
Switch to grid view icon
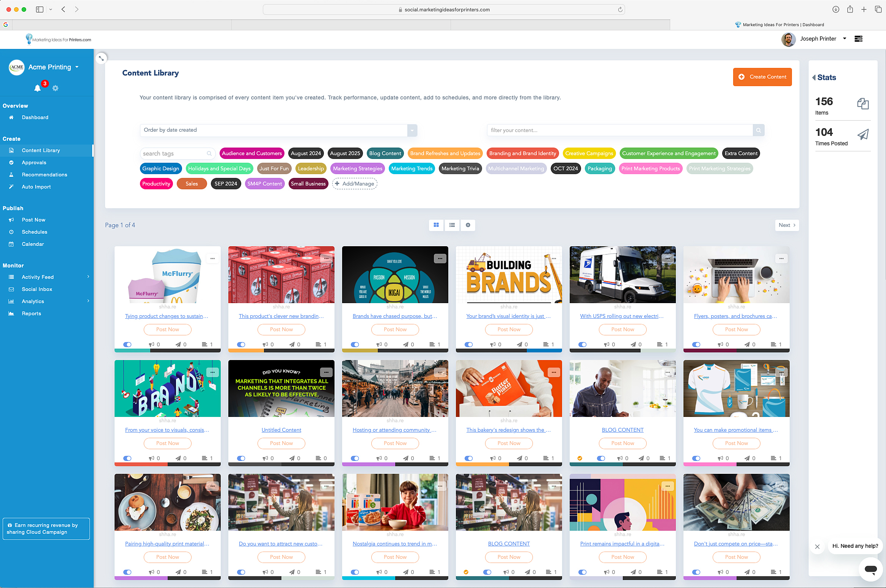pos(436,225)
